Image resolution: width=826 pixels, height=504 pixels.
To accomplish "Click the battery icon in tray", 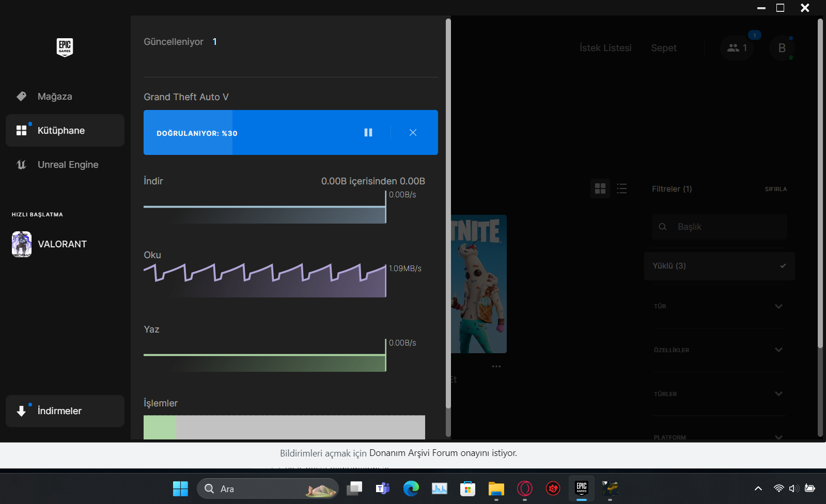I will coord(810,489).
